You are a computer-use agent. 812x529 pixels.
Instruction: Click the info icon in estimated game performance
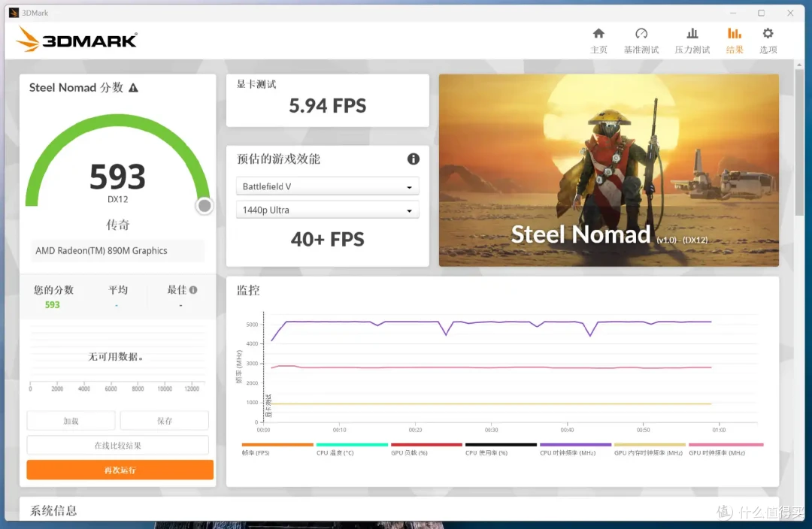pos(413,159)
